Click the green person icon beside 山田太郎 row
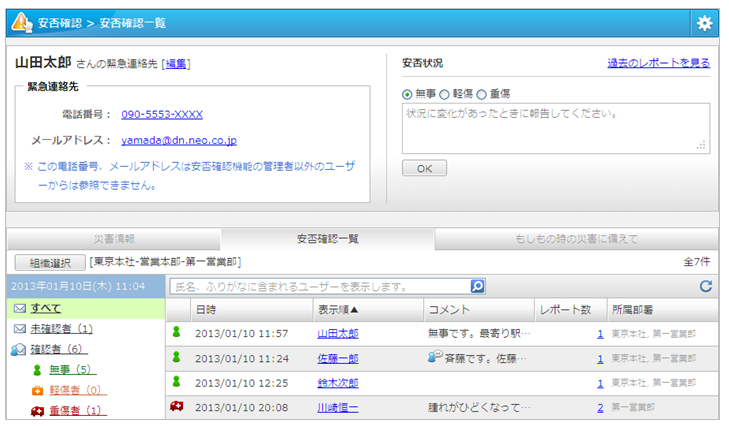Screen dimensions: 729x433 click(x=177, y=332)
